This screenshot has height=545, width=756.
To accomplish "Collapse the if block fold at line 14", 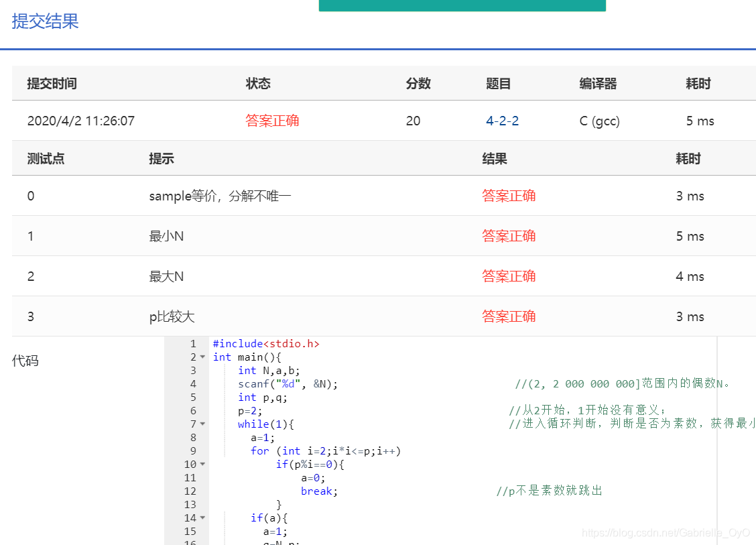I will (x=202, y=518).
